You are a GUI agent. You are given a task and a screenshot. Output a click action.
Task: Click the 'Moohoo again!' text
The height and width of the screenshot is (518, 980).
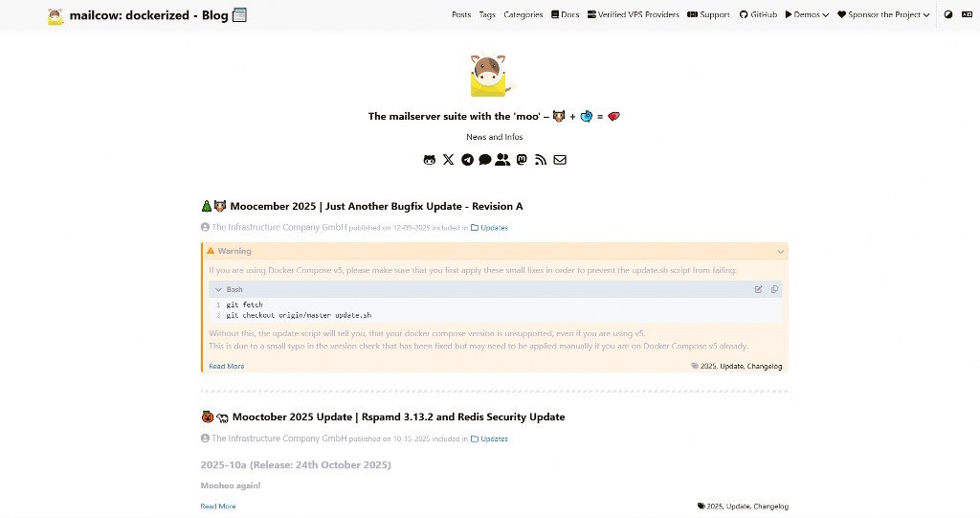tap(231, 485)
